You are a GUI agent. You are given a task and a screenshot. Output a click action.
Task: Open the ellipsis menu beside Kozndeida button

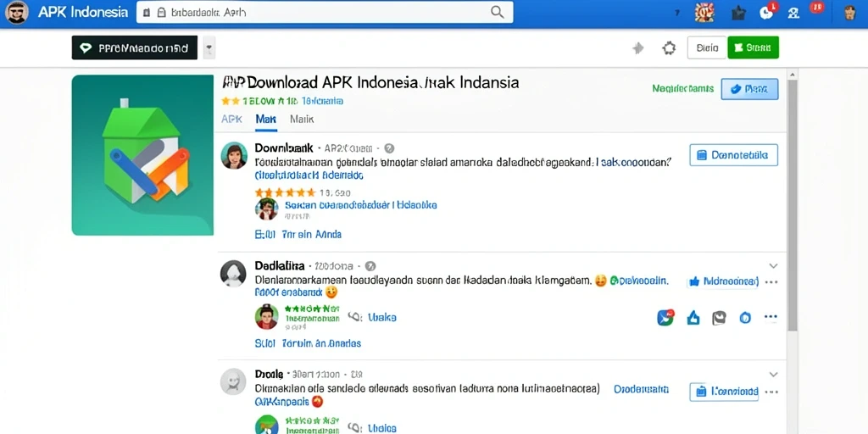pyautogui.click(x=771, y=392)
